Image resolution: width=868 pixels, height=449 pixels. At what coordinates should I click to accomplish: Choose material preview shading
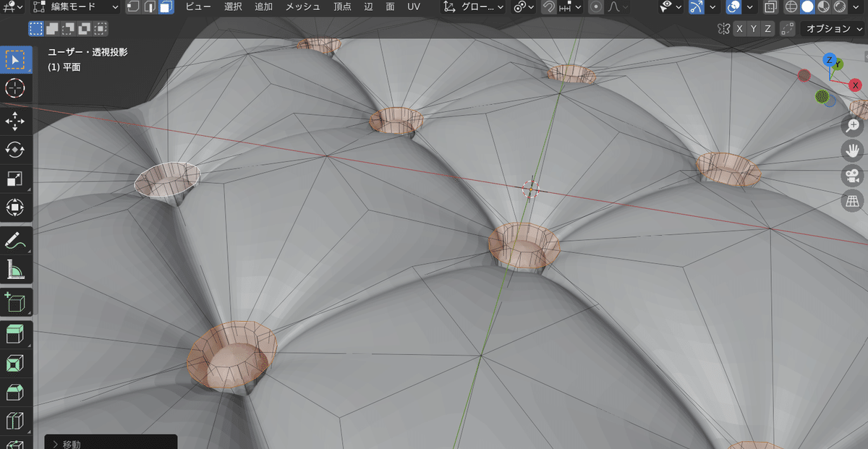(x=823, y=7)
